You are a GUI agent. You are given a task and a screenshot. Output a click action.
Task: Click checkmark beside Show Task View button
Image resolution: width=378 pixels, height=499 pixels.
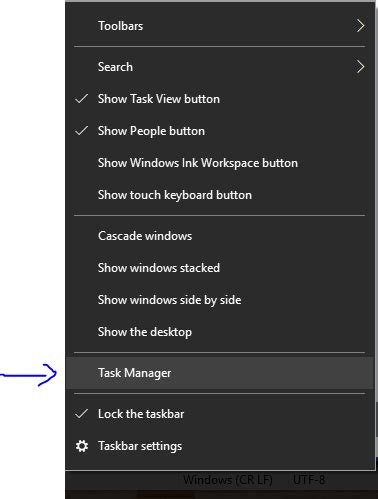click(x=82, y=99)
